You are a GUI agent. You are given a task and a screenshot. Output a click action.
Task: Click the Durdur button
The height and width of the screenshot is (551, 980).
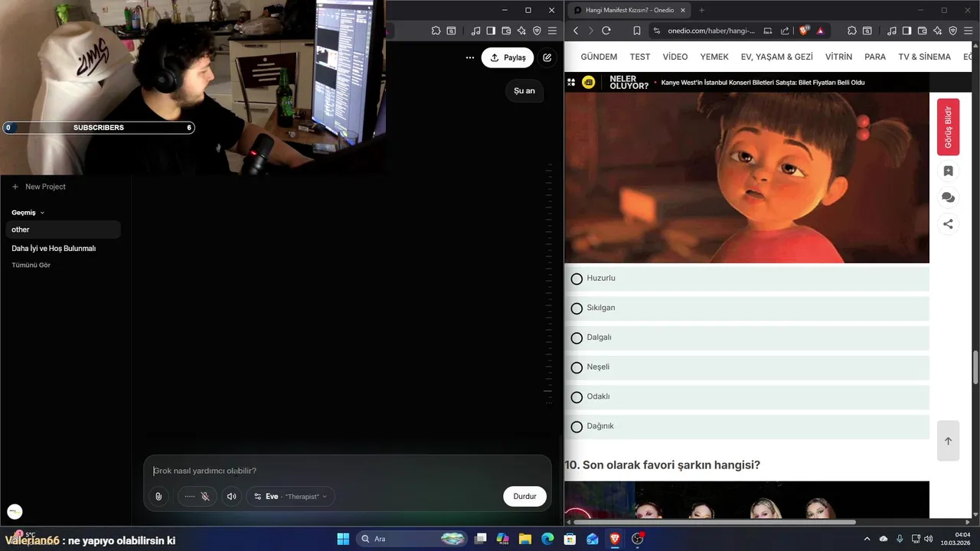click(x=524, y=497)
